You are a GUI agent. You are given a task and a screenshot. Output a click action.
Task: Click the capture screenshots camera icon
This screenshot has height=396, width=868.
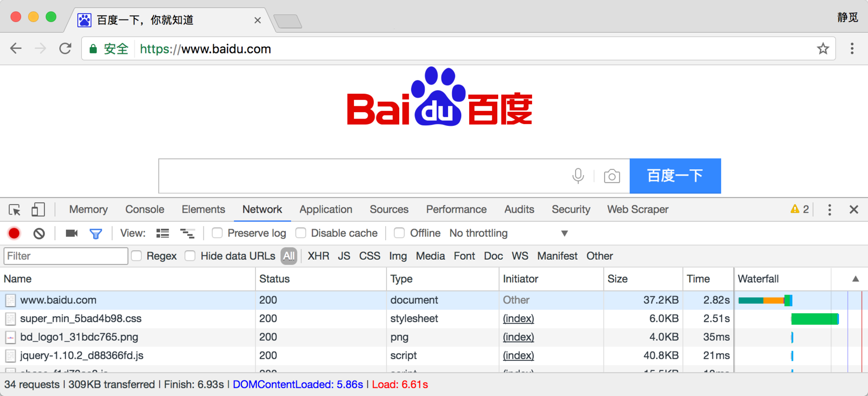tap(71, 233)
